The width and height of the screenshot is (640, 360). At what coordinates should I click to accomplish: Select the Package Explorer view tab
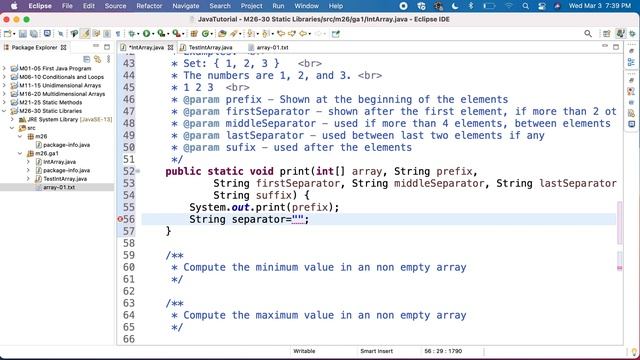(x=34, y=47)
